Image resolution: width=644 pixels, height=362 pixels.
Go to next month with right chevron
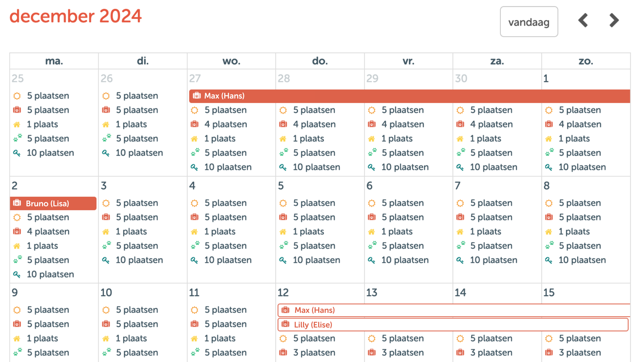[614, 20]
